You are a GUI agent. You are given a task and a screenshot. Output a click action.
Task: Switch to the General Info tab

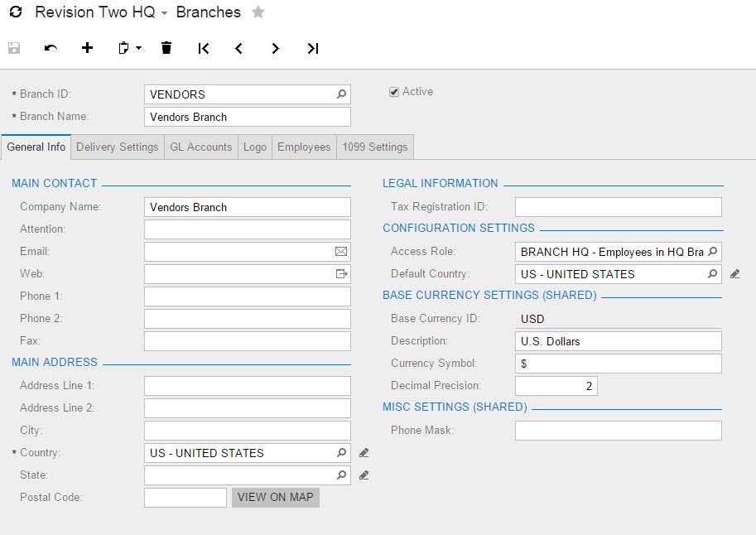pyautogui.click(x=36, y=147)
